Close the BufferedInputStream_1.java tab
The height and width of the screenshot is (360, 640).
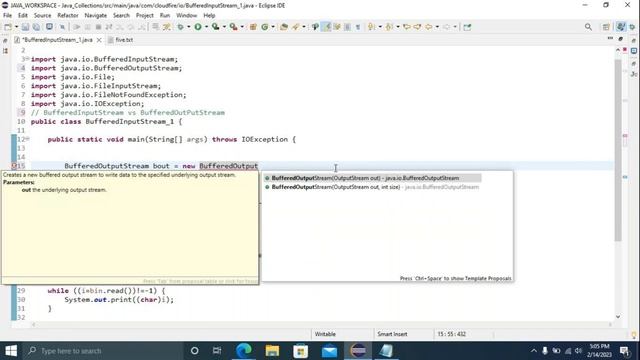tap(99, 40)
